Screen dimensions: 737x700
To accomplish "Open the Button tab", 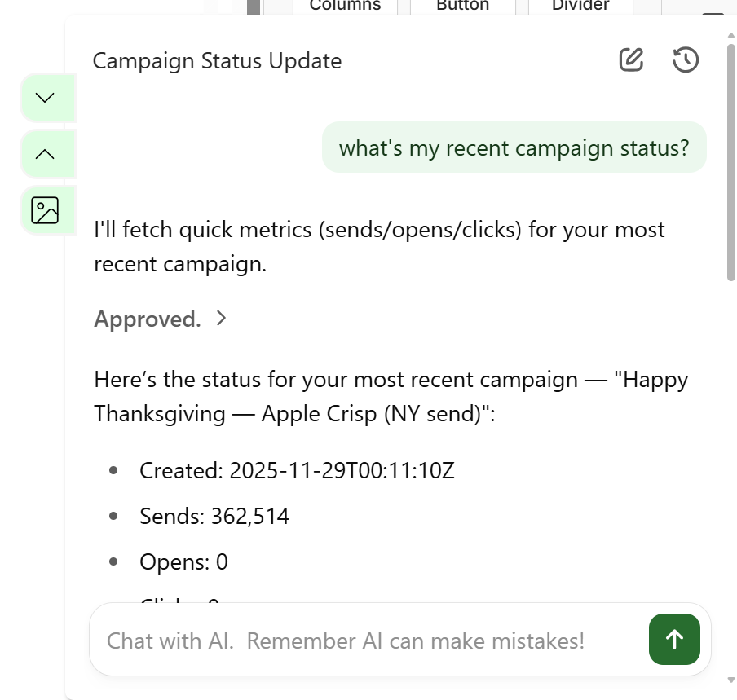I will point(461,6).
